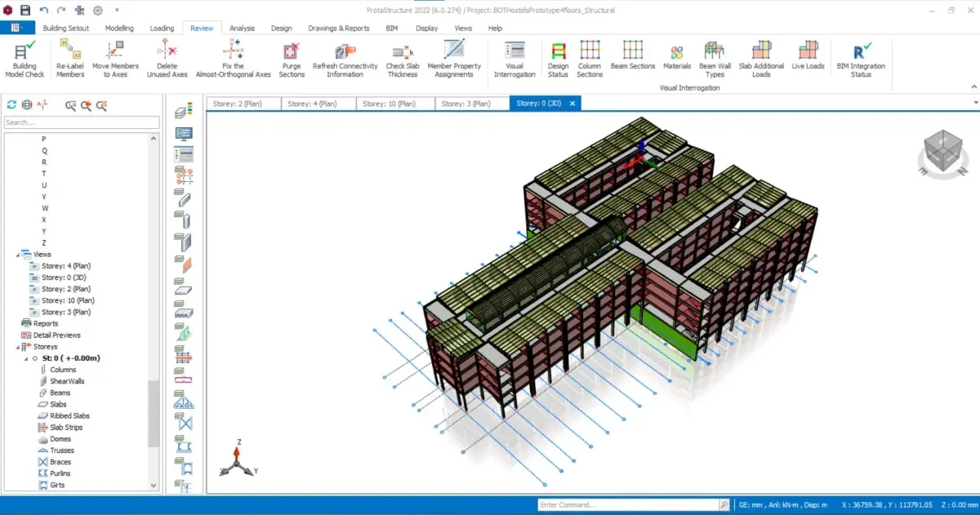Show Slab Additional Loads

tap(761, 60)
